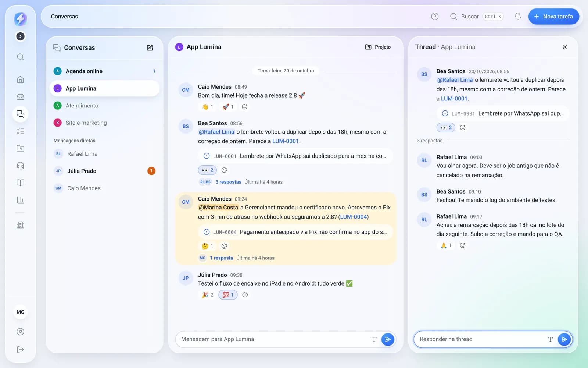The height and width of the screenshot is (368, 588).
Task: Click the Buscar search box
Action: tap(477, 16)
